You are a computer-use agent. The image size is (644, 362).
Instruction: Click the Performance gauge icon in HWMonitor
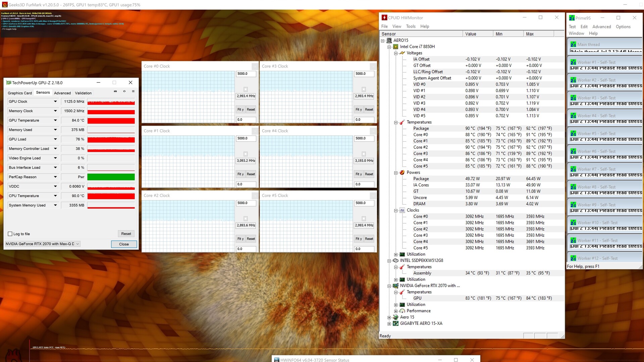click(x=402, y=311)
